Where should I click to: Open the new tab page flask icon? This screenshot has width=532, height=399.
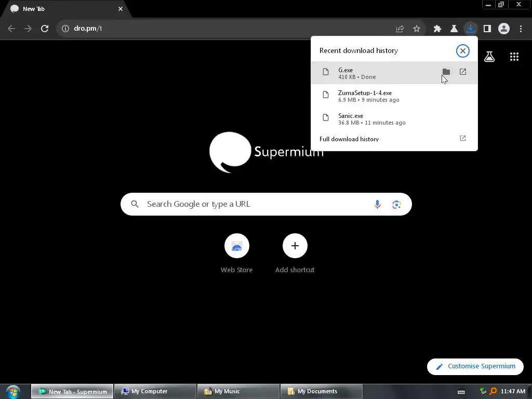[x=489, y=57]
